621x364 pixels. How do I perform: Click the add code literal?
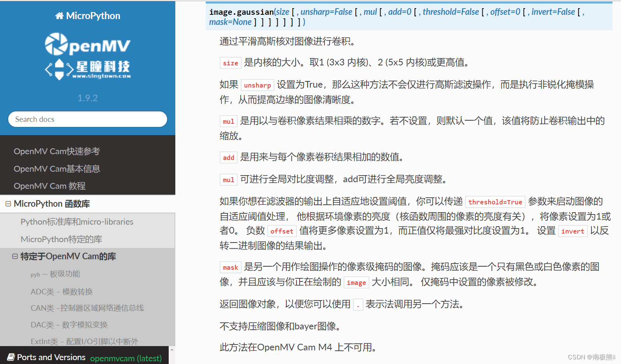coord(228,158)
